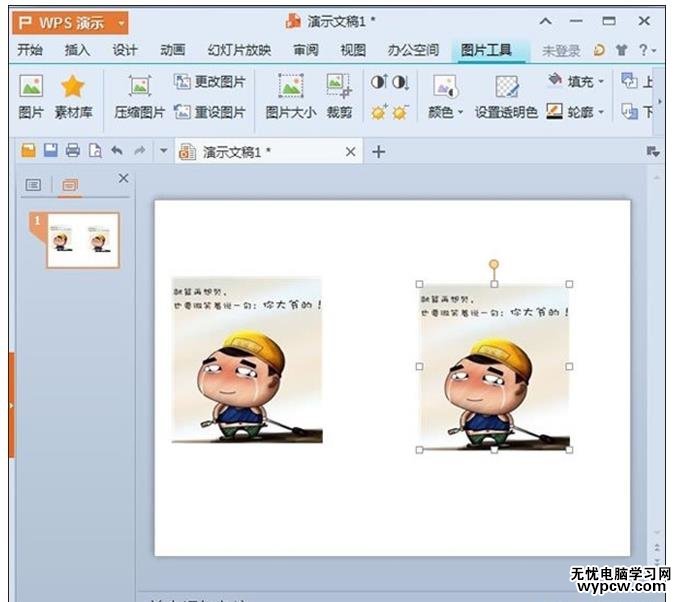This screenshot has width=682, height=602.
Task: Expand the quick access toolbar dropdown
Action: point(164,151)
